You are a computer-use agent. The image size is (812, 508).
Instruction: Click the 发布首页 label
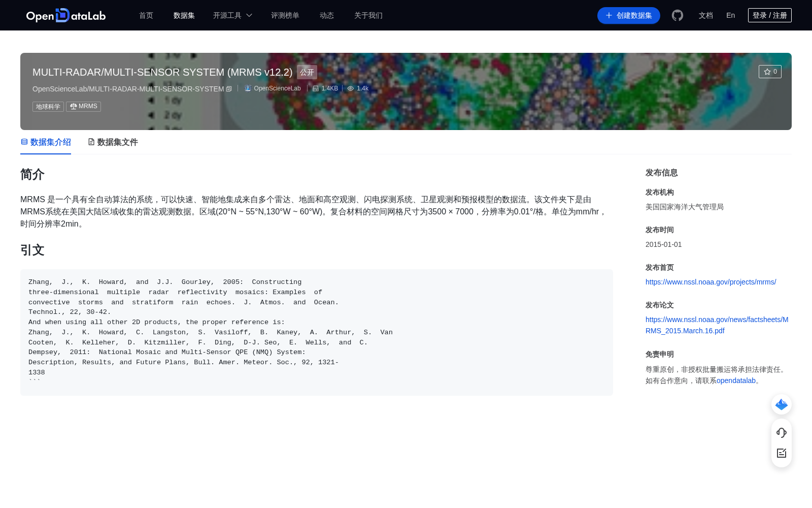(660, 267)
